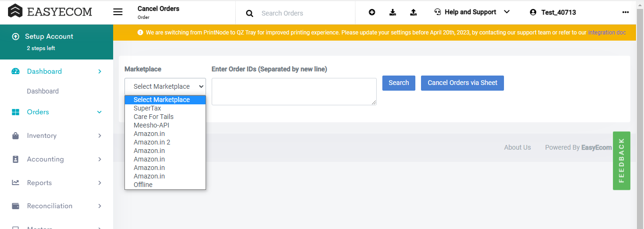Click the user profile icon beside Test_40713
This screenshot has width=644, height=229.
point(533,12)
